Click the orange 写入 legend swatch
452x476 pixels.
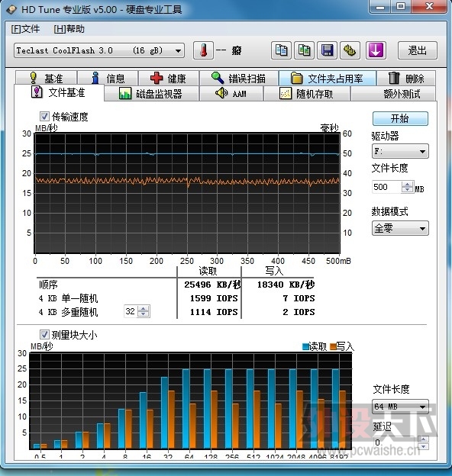(x=333, y=346)
